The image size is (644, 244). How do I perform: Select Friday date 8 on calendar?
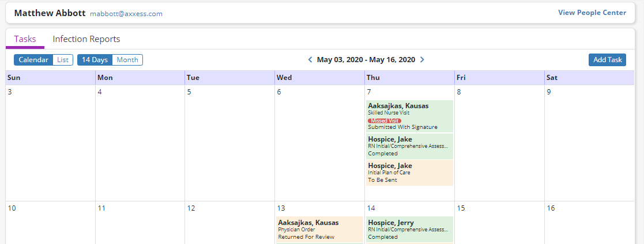tap(459, 92)
